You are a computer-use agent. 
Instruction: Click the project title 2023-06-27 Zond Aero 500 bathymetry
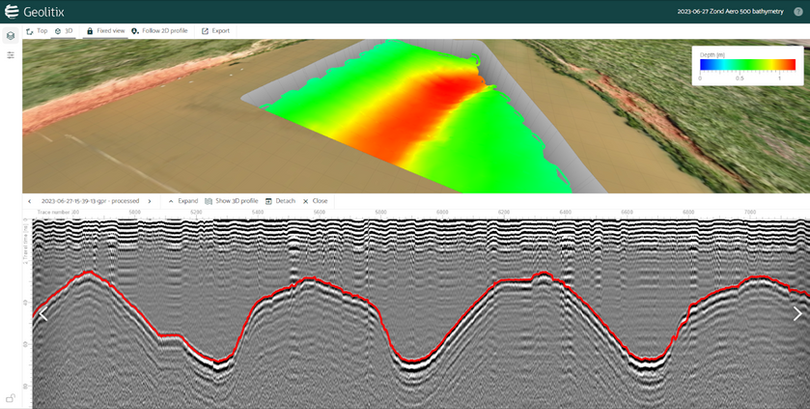tap(730, 11)
